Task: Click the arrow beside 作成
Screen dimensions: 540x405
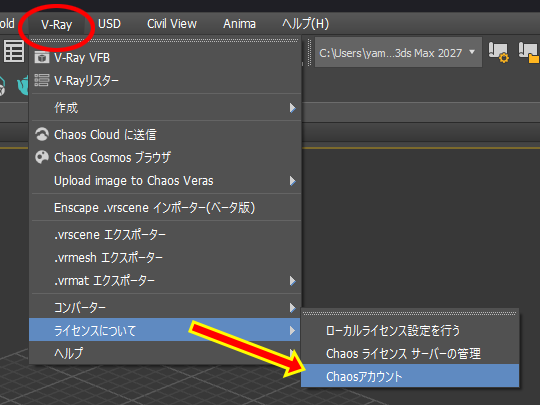Action: point(292,108)
